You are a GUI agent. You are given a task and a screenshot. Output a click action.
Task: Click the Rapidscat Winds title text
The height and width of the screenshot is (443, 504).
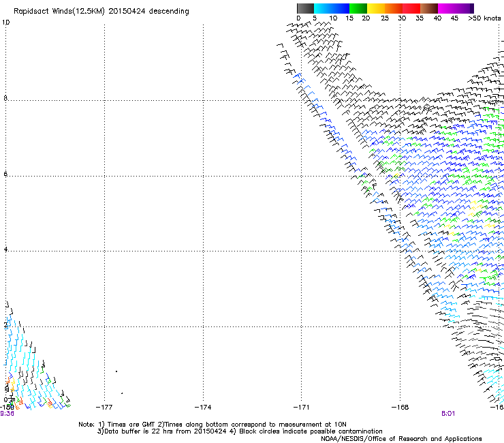tap(101, 12)
